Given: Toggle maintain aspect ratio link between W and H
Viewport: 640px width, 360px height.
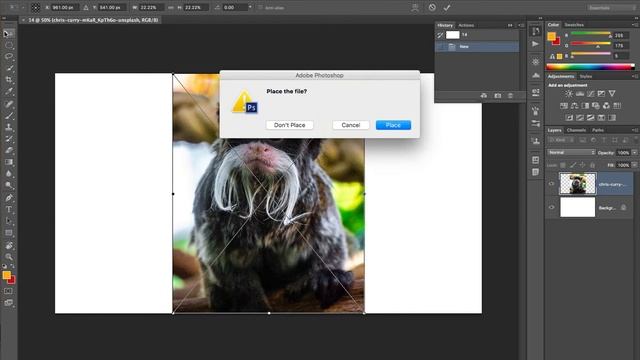Looking at the screenshot, I should pyautogui.click(x=171, y=7).
